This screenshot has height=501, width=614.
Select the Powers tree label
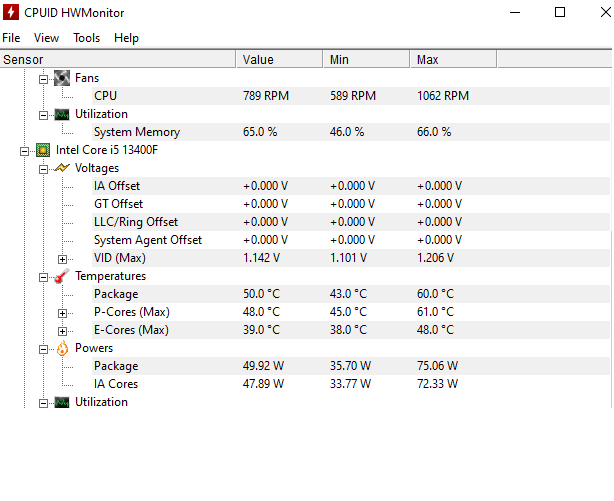(94, 348)
